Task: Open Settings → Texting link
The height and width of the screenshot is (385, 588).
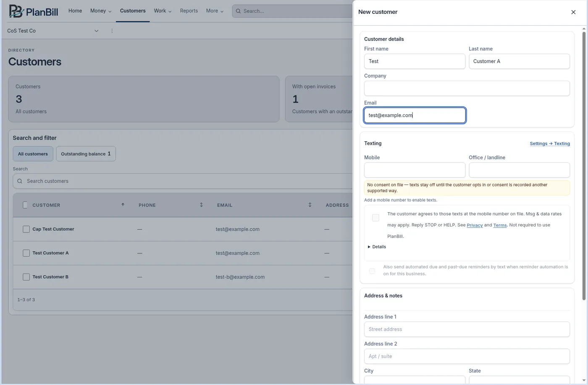Action: pos(550,144)
